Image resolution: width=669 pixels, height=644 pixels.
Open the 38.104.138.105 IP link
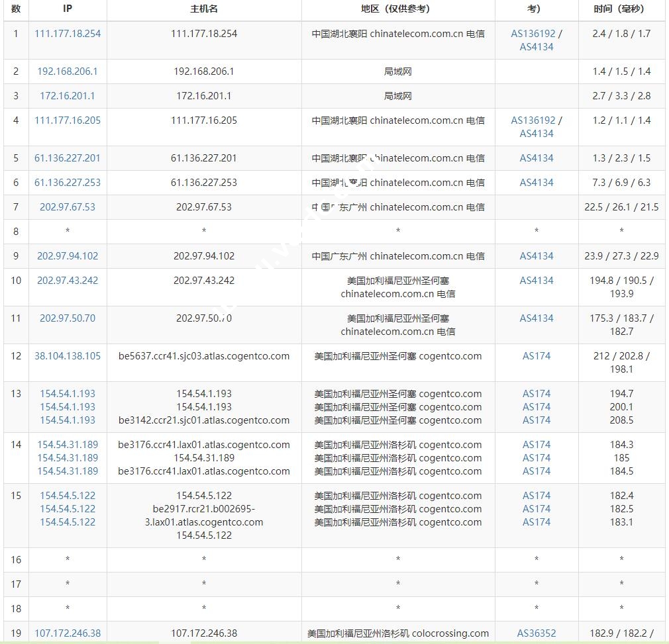(x=68, y=356)
